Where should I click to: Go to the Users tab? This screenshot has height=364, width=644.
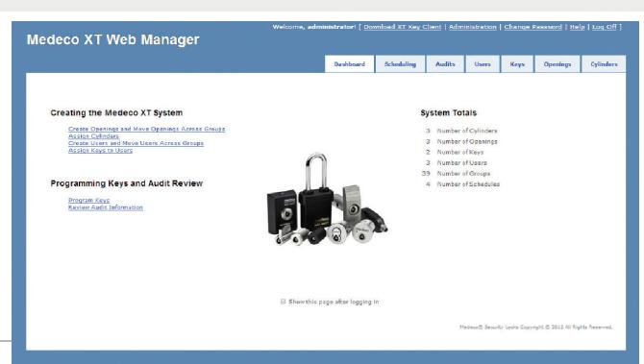pyautogui.click(x=483, y=64)
